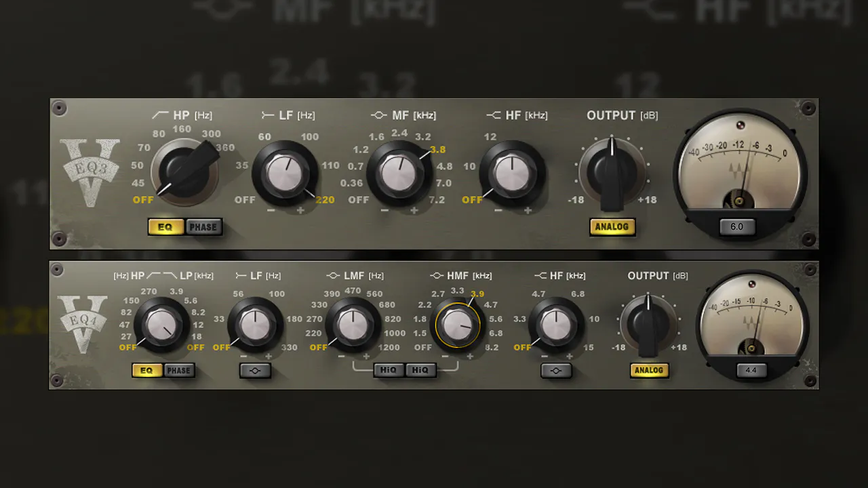The image size is (868, 488).
Task: Switch to the PHASE view on the V-EQ3
Action: 203,226
